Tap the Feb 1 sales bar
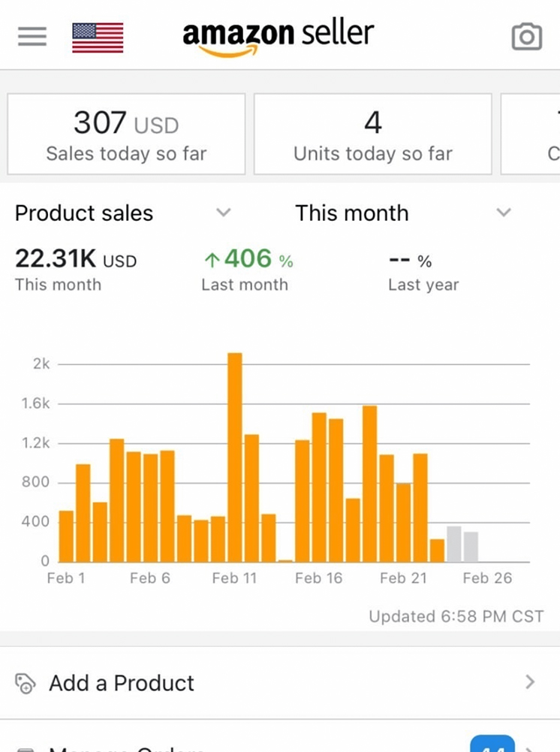Viewport: 560px width, 752px height. point(66,536)
